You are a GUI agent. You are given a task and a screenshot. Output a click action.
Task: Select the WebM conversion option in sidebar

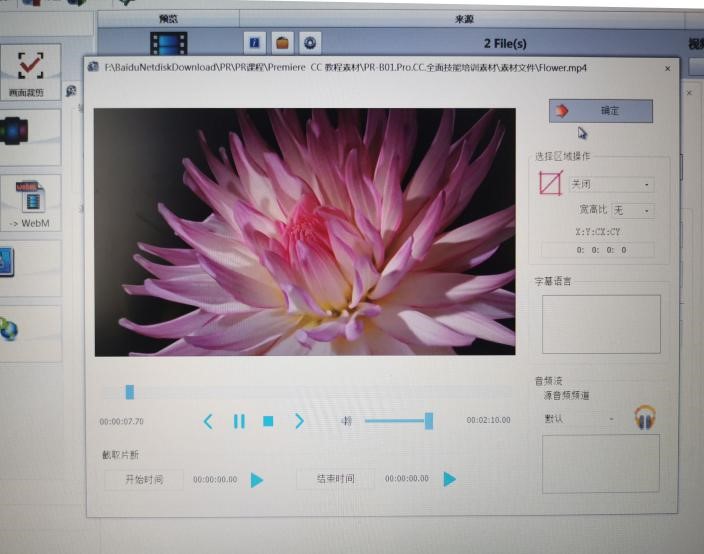[30, 203]
